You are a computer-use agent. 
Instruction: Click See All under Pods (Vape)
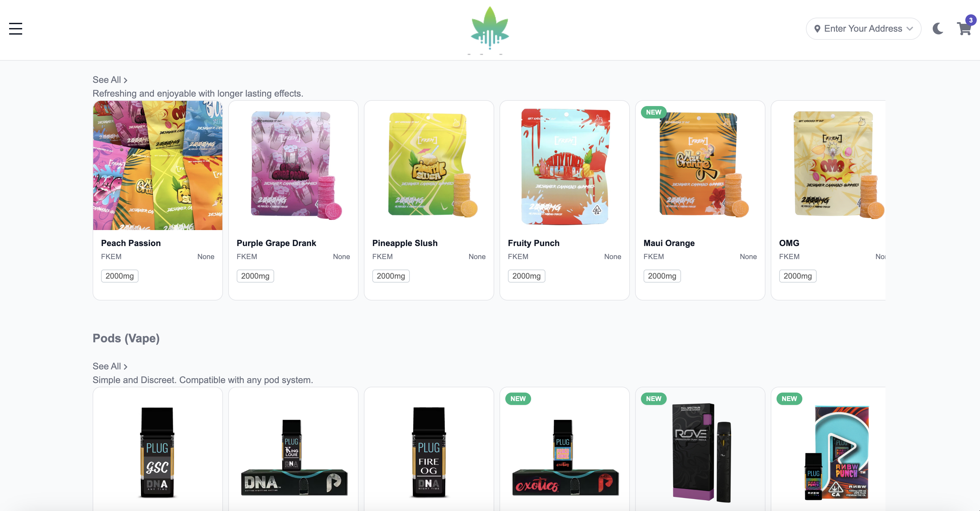click(x=110, y=366)
